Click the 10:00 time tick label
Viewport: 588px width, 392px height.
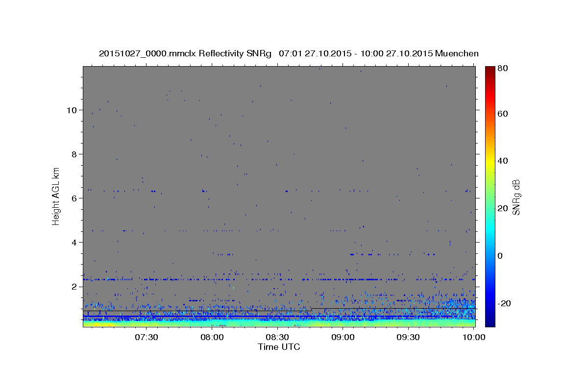[474, 337]
